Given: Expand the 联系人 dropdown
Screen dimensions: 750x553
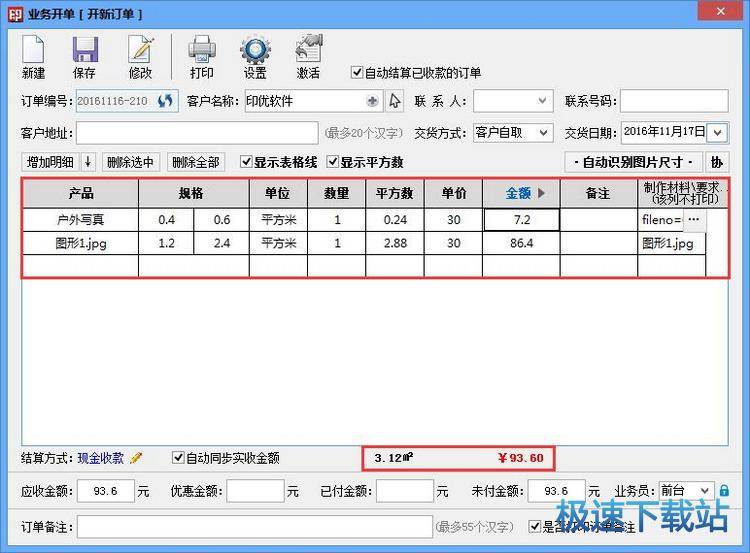Looking at the screenshot, I should coord(542,101).
